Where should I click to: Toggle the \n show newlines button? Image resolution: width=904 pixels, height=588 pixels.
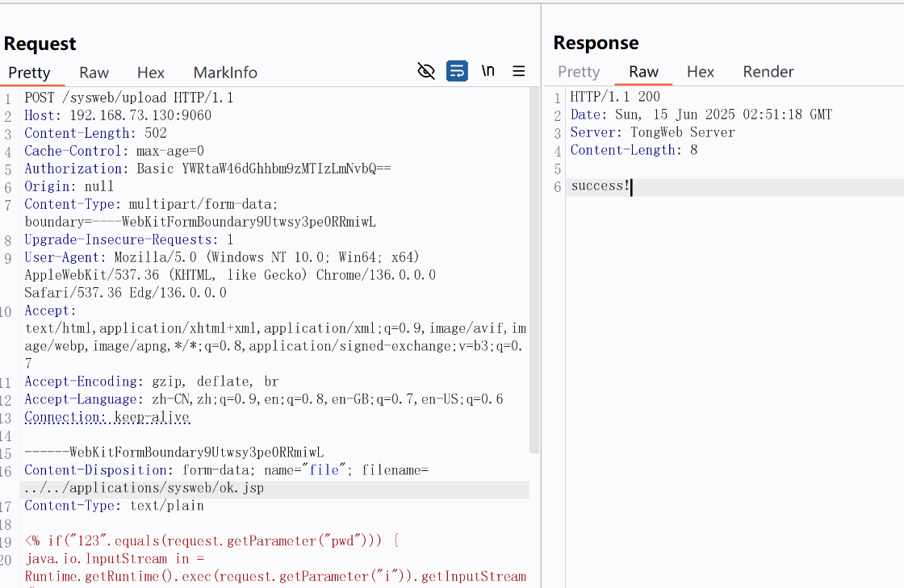coord(488,71)
